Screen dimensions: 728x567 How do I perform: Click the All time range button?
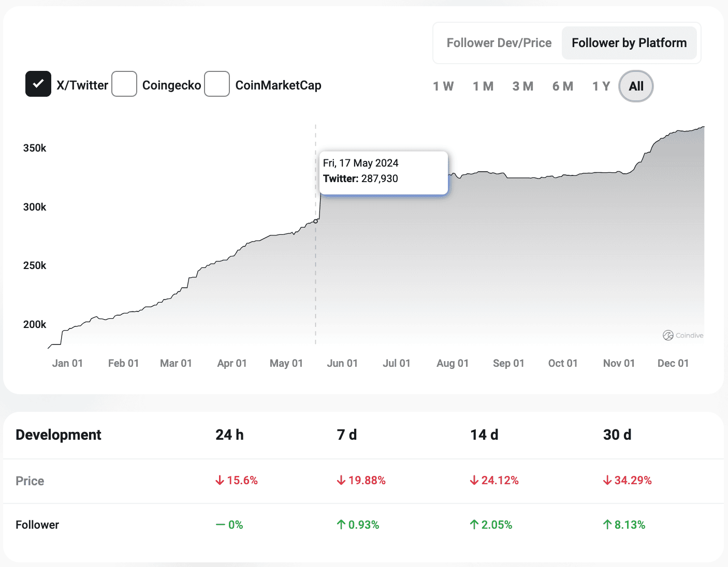tap(636, 86)
